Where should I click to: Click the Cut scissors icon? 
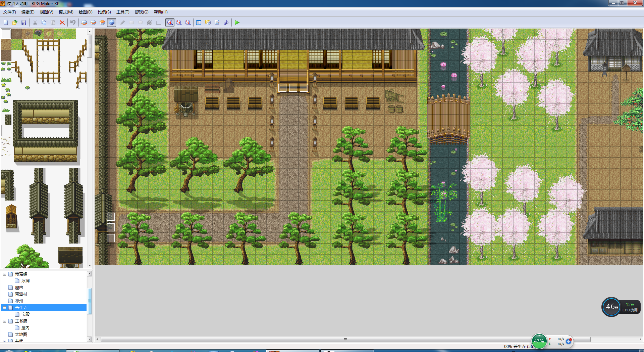pos(35,23)
